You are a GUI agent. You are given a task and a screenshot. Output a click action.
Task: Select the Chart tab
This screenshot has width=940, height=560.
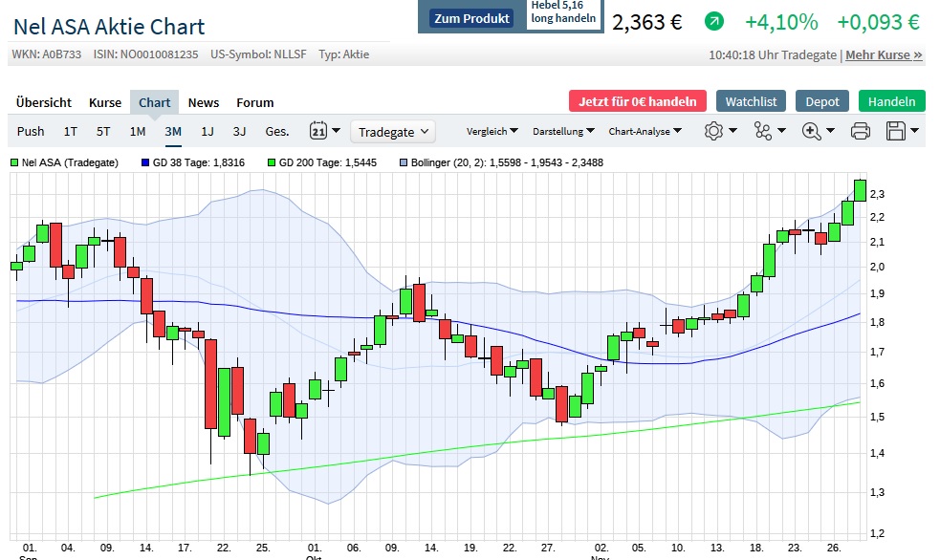155,102
